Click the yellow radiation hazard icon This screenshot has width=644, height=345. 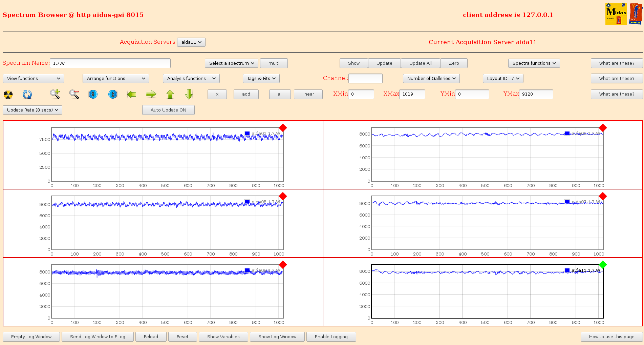pyautogui.click(x=8, y=94)
